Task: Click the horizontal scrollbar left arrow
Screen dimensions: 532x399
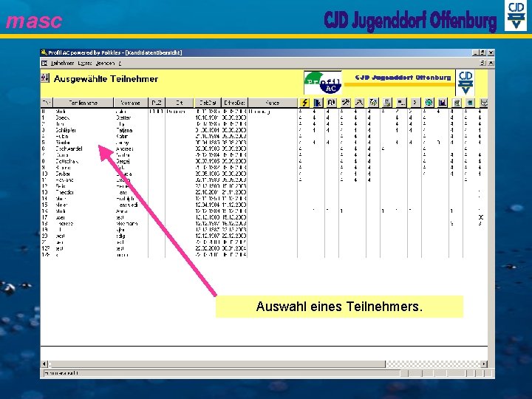Action: click(44, 364)
